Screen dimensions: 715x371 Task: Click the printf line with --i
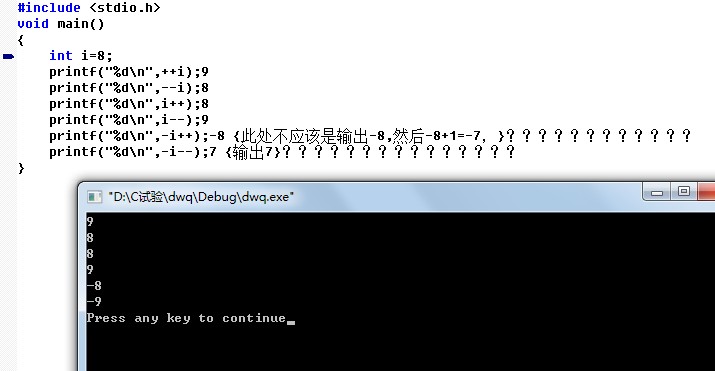129,88
